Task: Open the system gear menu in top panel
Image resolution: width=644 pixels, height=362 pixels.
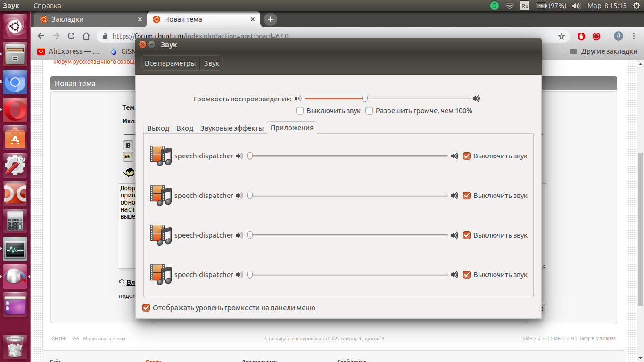Action: 636,6
